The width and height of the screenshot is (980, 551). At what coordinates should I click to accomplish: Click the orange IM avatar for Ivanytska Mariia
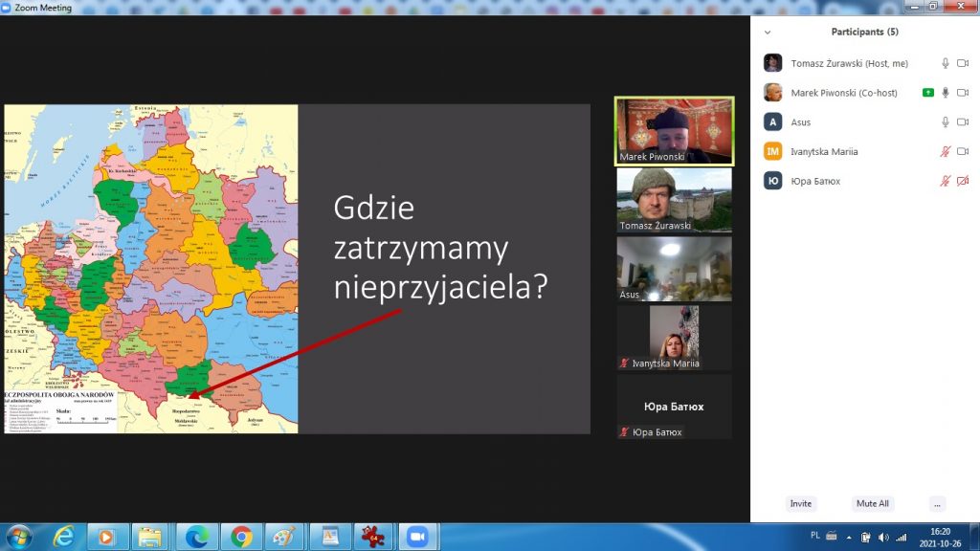(x=772, y=151)
